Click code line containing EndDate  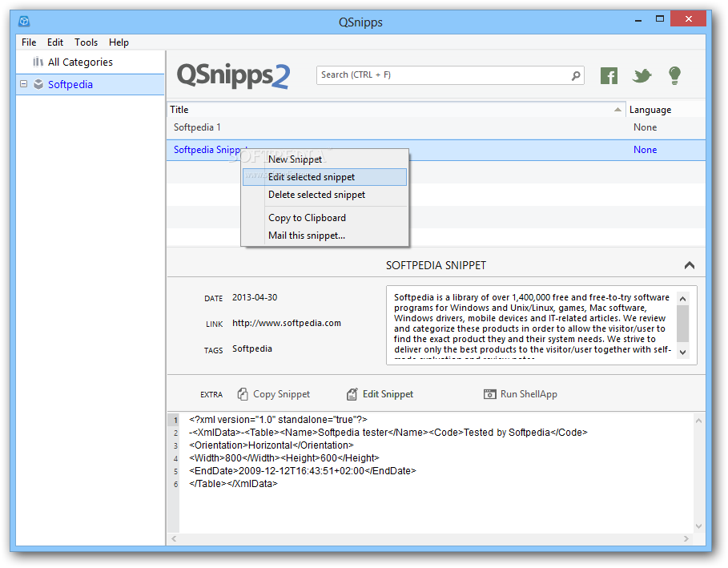(x=302, y=470)
